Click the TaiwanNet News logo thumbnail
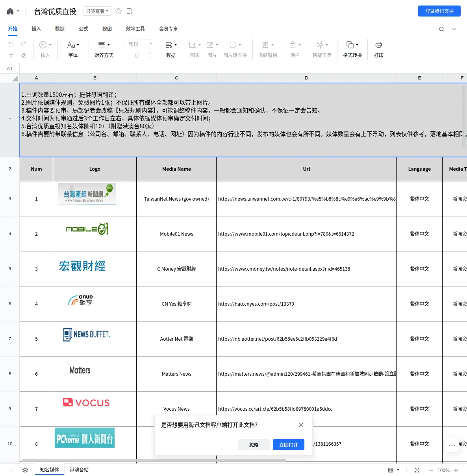 pyautogui.click(x=87, y=194)
